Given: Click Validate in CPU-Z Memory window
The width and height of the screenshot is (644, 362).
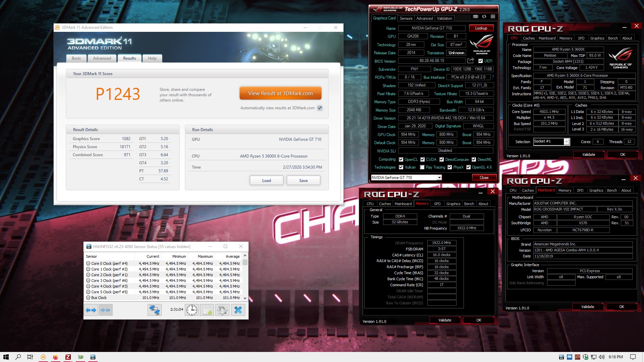Looking at the screenshot, I should (x=445, y=320).
